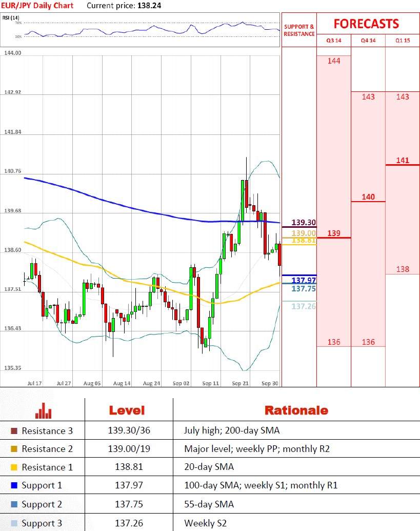Click the 139.00/19 level cell
The height and width of the screenshot is (531, 420).
(x=129, y=449)
